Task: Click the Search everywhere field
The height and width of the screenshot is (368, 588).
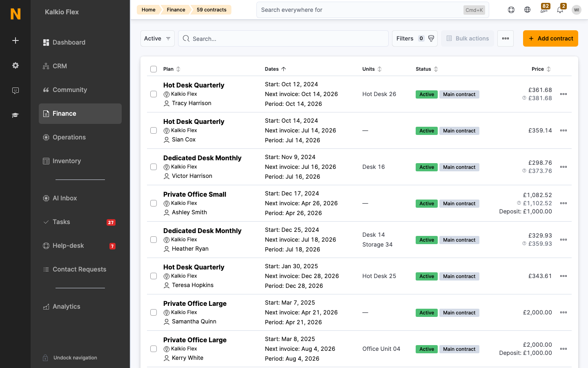Action: point(373,10)
